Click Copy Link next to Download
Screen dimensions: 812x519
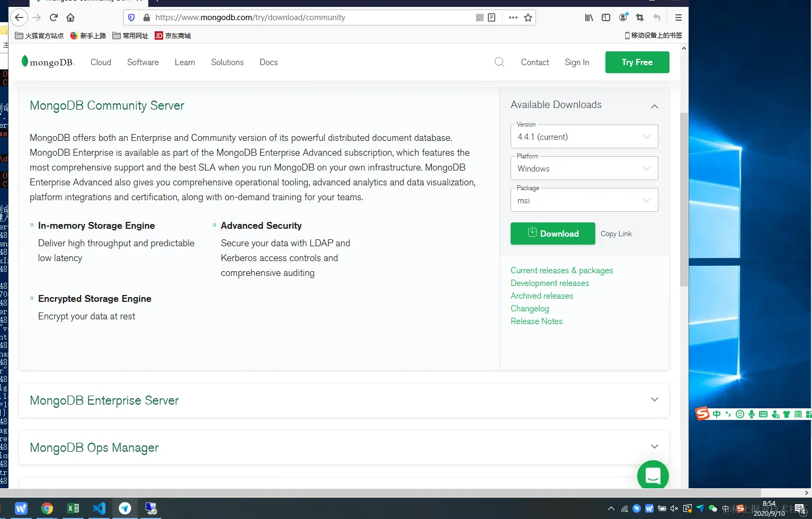point(616,234)
